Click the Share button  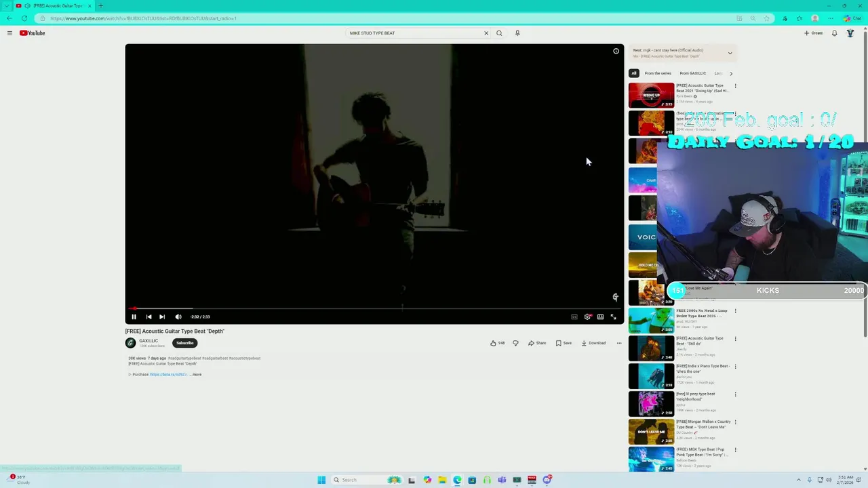point(537,343)
